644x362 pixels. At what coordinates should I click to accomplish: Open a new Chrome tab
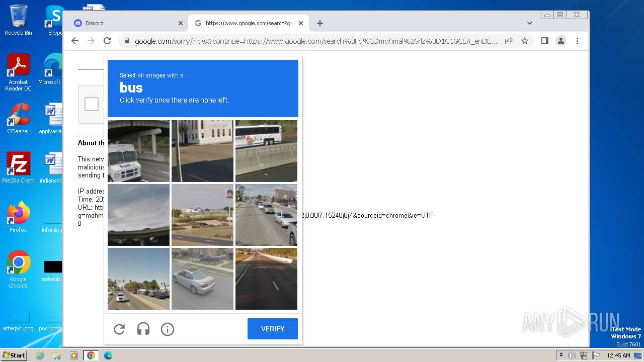point(319,23)
